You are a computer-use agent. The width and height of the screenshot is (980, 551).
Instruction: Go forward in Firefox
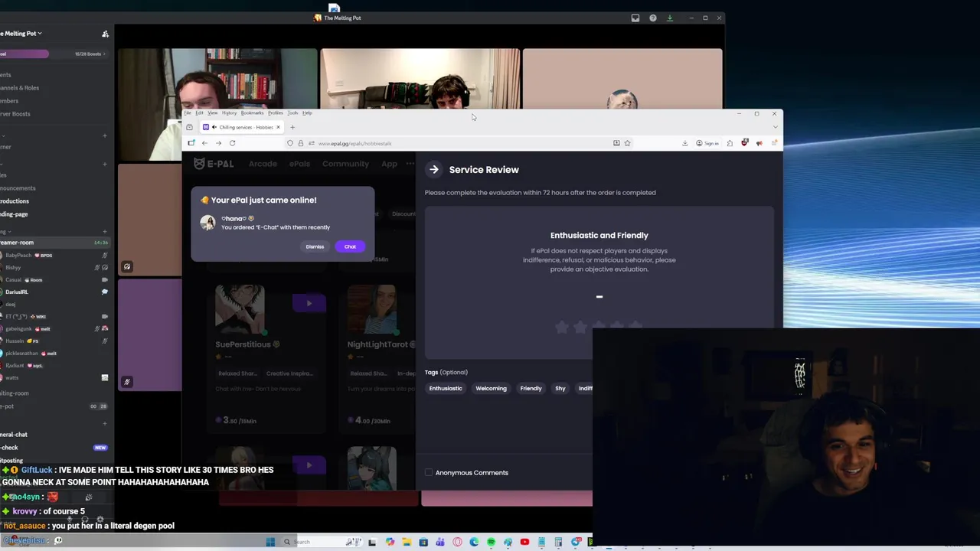coord(218,143)
